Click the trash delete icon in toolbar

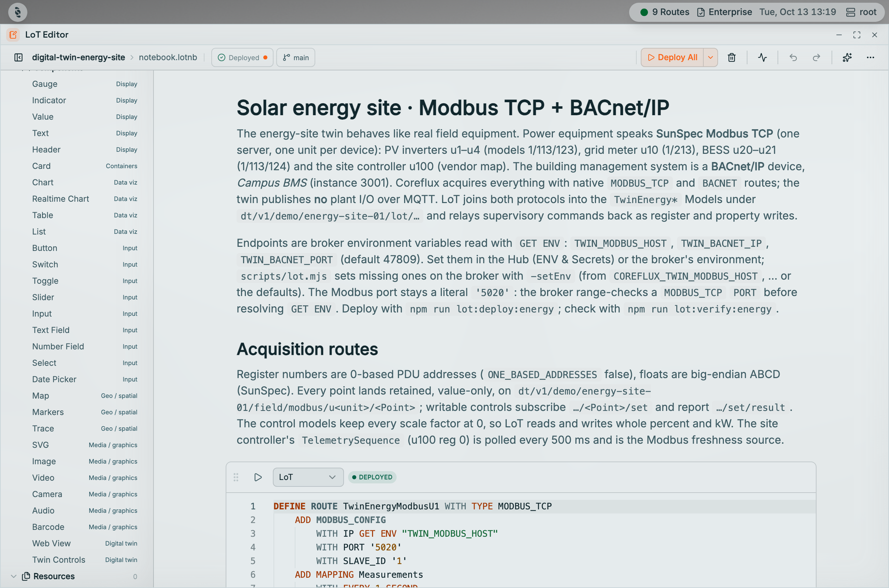click(x=731, y=57)
